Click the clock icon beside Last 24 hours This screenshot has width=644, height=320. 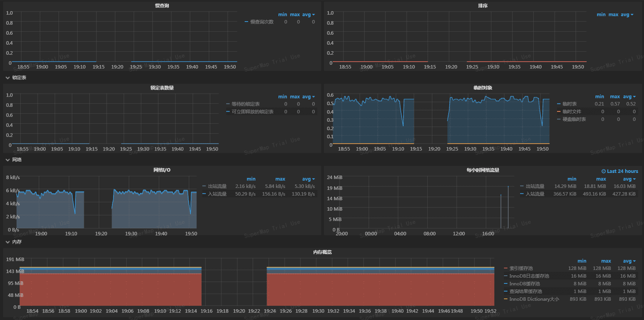coord(604,171)
